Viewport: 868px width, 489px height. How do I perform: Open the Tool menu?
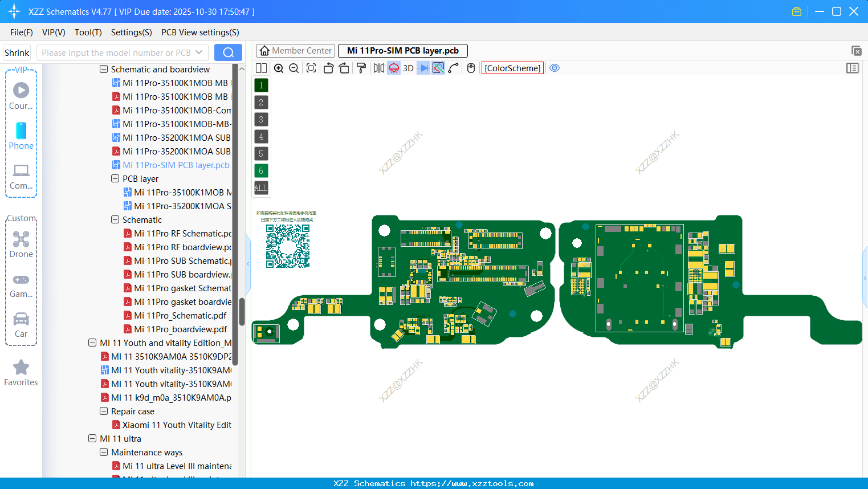tap(88, 32)
